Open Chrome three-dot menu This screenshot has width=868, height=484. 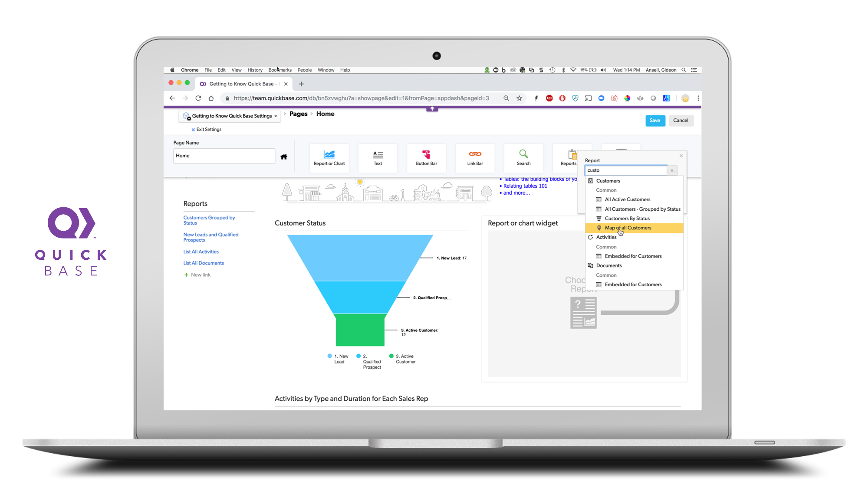coord(698,98)
